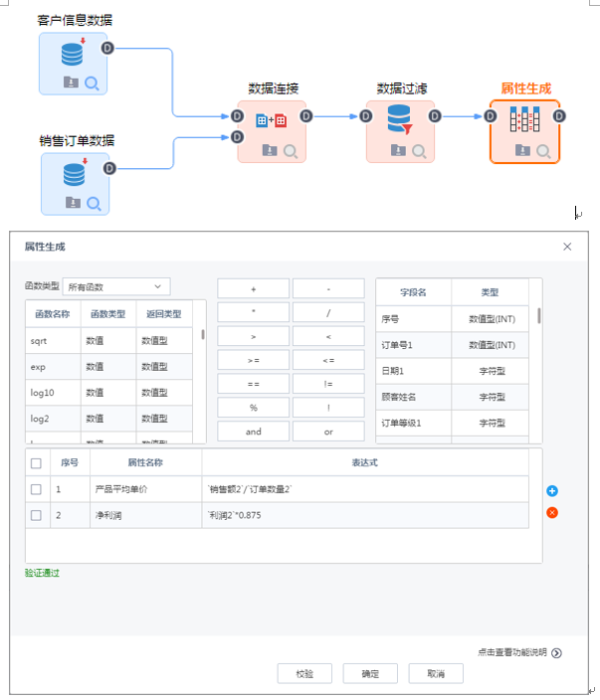Click the blue add row plus icon
Screen dimensions: 600x700
pos(552,491)
